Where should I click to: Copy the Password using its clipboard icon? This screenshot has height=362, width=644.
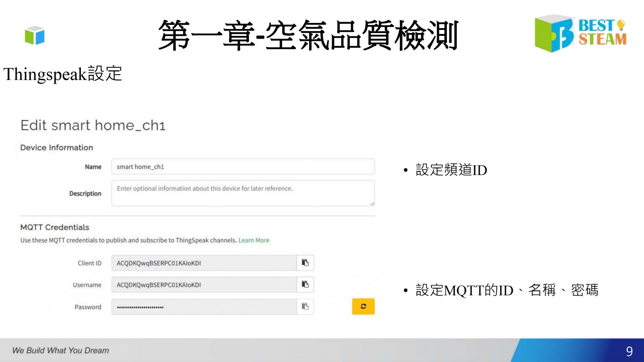(x=305, y=307)
